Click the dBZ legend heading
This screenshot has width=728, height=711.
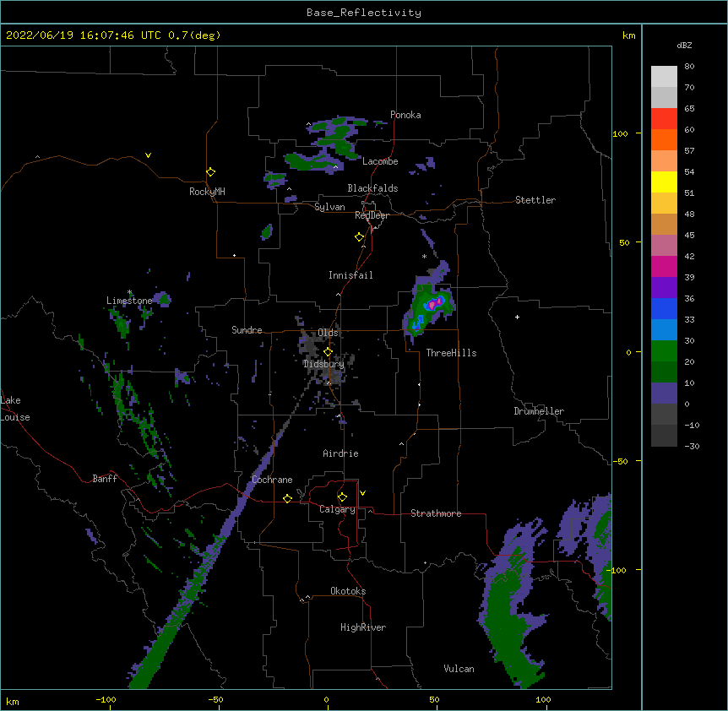click(x=684, y=45)
